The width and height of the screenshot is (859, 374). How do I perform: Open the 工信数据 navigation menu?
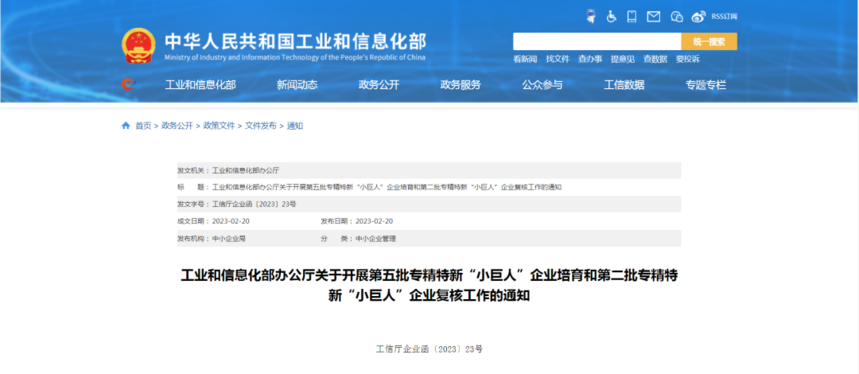pyautogui.click(x=624, y=85)
